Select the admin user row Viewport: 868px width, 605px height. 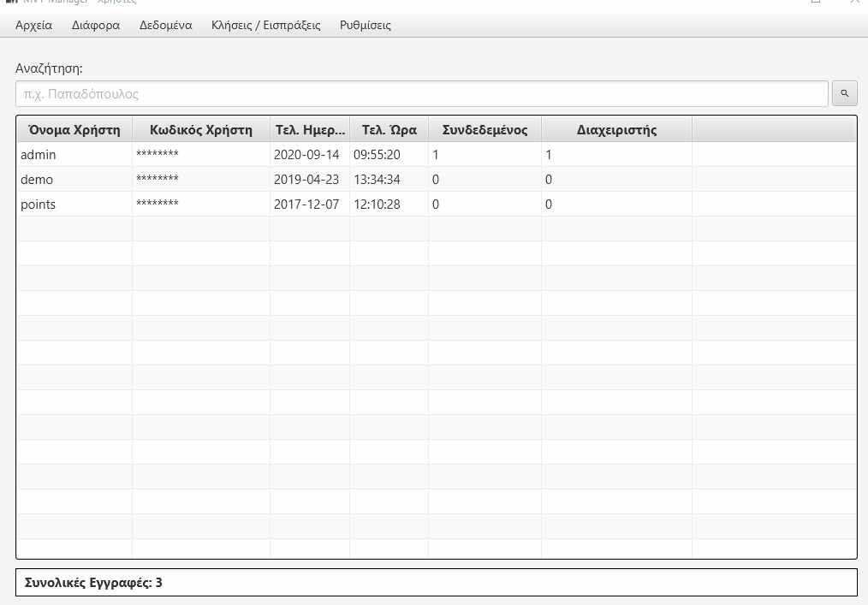tap(437, 154)
